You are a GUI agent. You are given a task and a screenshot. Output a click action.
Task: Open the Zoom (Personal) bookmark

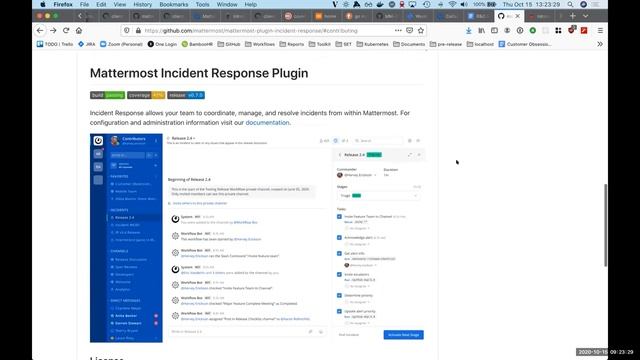point(121,44)
